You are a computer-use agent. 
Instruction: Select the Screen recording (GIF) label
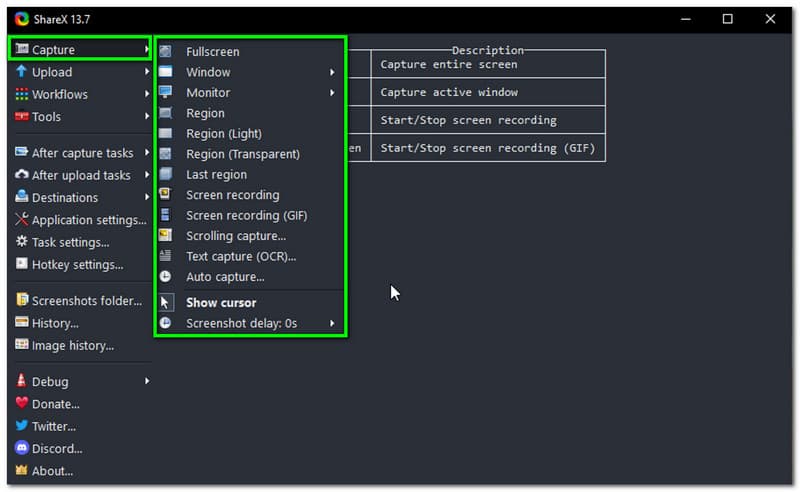[246, 215]
